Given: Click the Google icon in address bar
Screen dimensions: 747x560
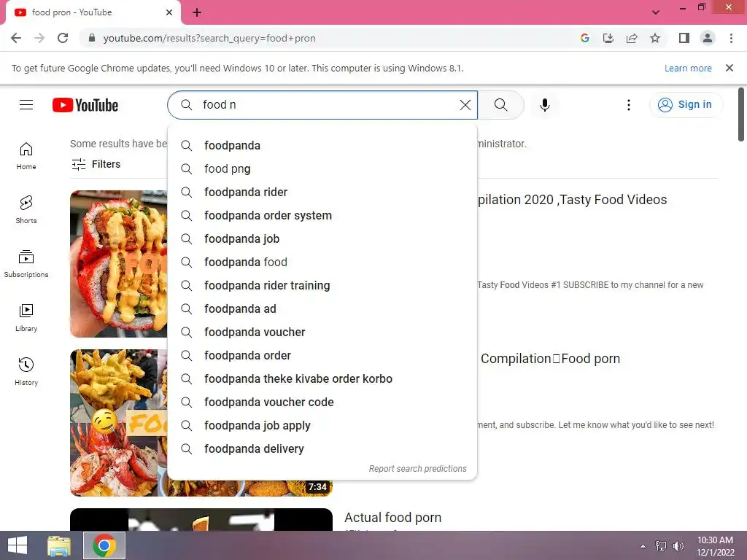Looking at the screenshot, I should pyautogui.click(x=585, y=38).
